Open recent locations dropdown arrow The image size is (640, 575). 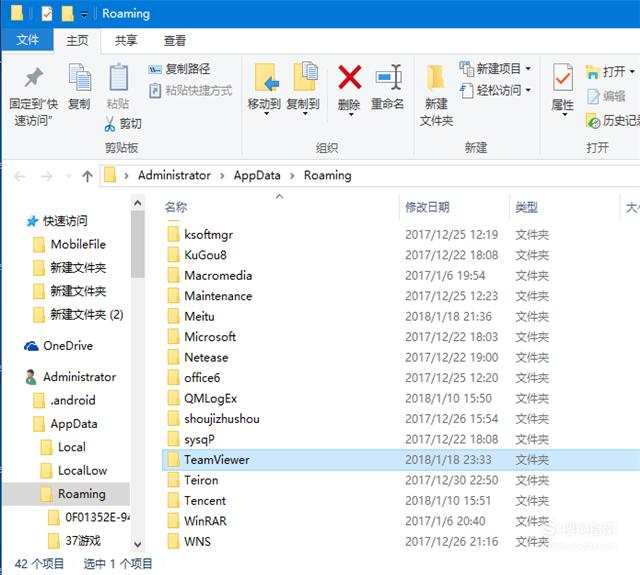coord(68,176)
